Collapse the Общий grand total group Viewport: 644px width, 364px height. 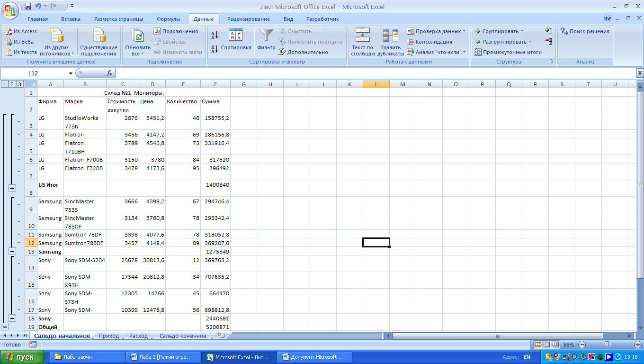pos(5,327)
